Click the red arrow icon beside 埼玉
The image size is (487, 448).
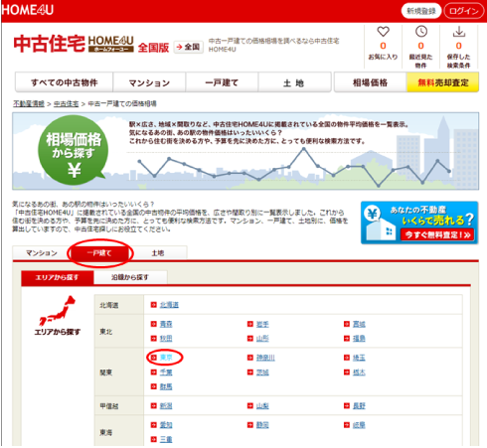coord(347,358)
